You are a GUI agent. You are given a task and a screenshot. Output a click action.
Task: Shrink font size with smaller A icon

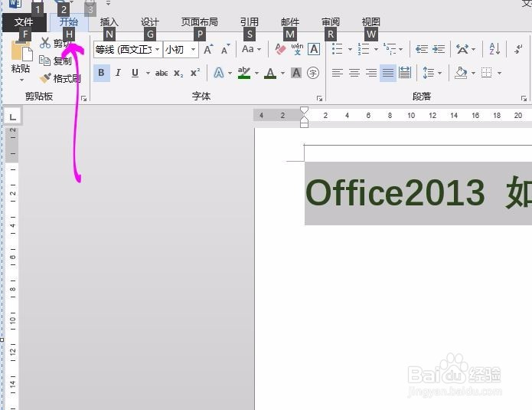[x=225, y=50]
